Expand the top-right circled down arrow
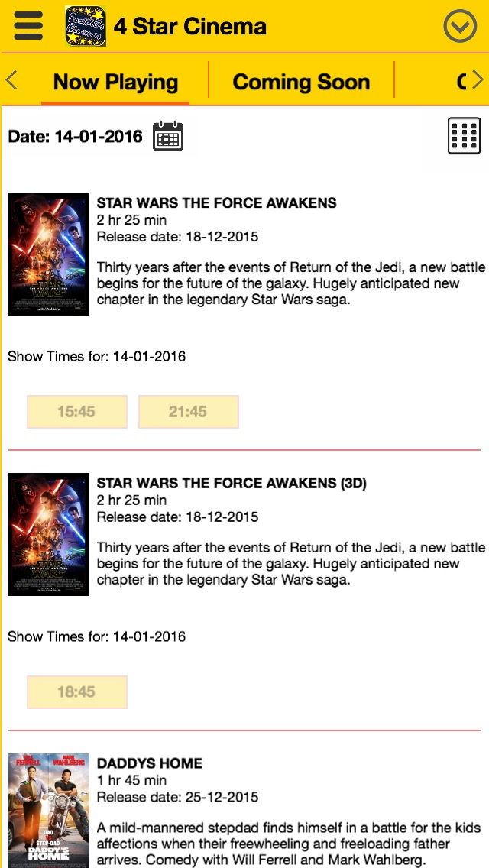This screenshot has height=868, width=489. (x=460, y=27)
